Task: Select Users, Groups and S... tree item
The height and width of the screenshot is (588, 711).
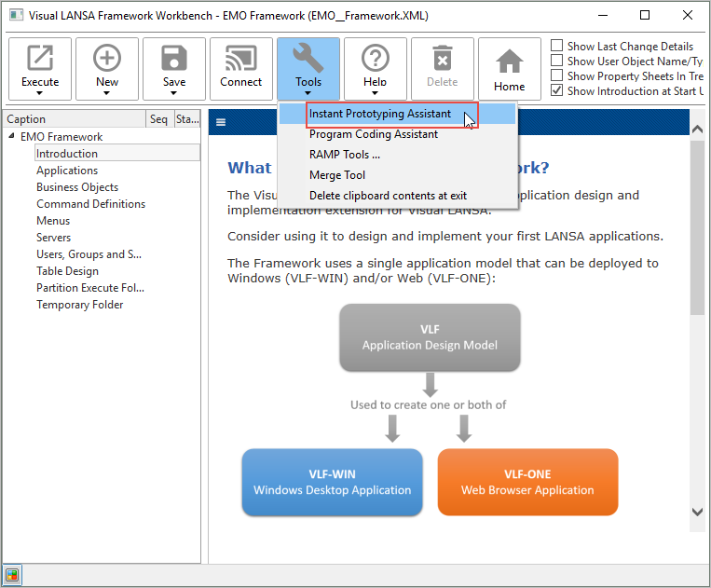Action: [x=89, y=253]
